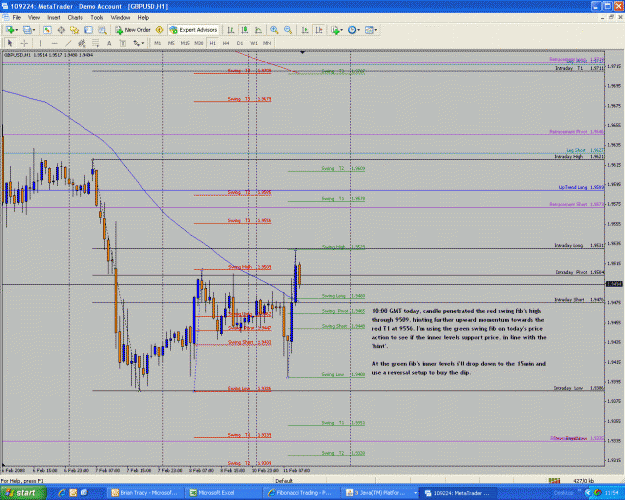Open a new chart window
Screen dimensions: 625x500
[x=10, y=30]
